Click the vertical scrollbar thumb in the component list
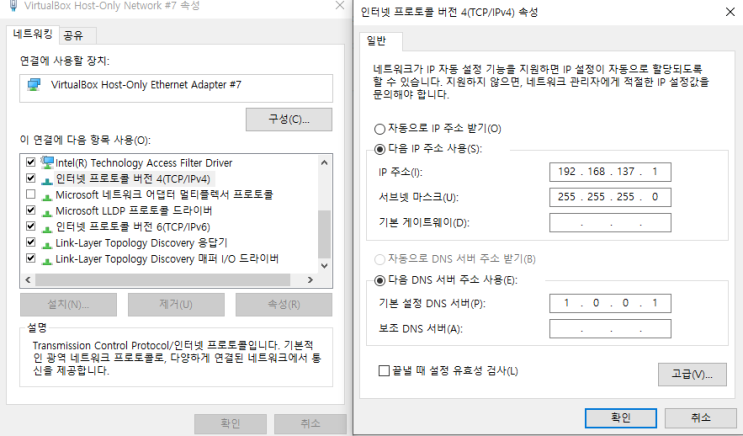Viewport: 743px width, 436px height. pyautogui.click(x=324, y=234)
